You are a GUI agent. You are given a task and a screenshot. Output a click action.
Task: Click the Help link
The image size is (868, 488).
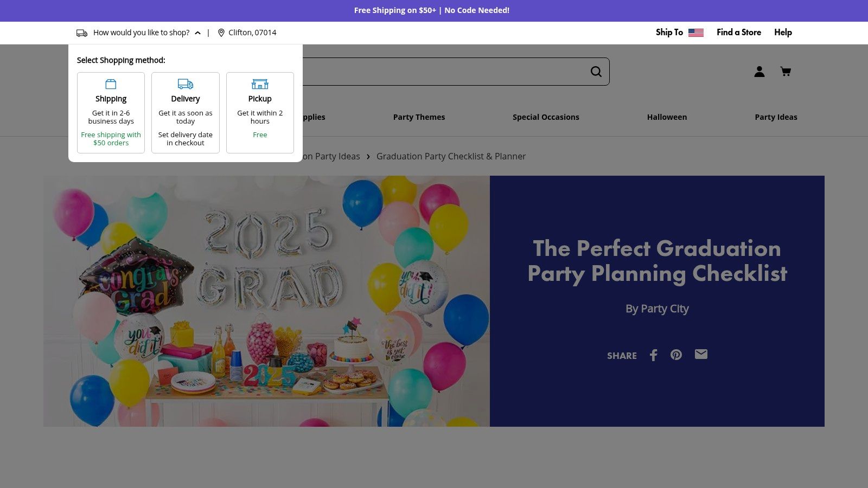coord(783,33)
